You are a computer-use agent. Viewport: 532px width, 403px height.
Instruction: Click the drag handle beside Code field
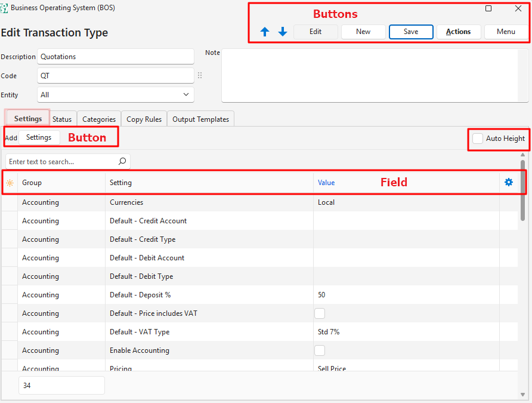(200, 76)
